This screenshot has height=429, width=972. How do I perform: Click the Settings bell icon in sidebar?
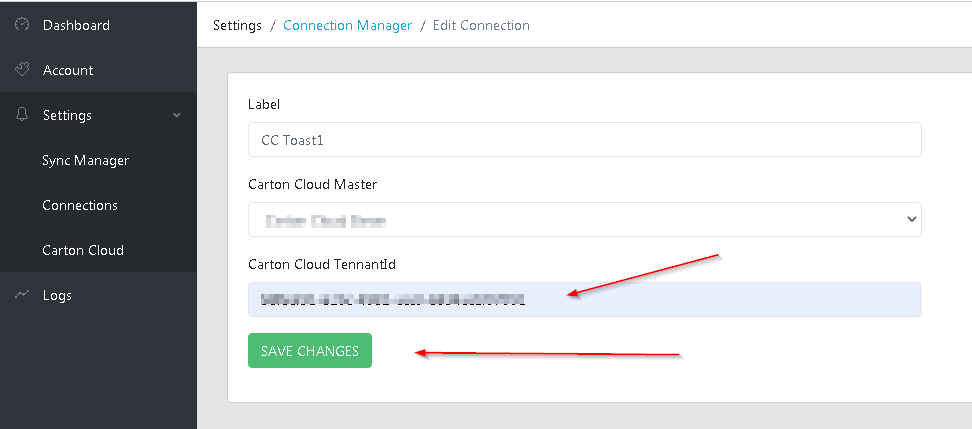(22, 115)
